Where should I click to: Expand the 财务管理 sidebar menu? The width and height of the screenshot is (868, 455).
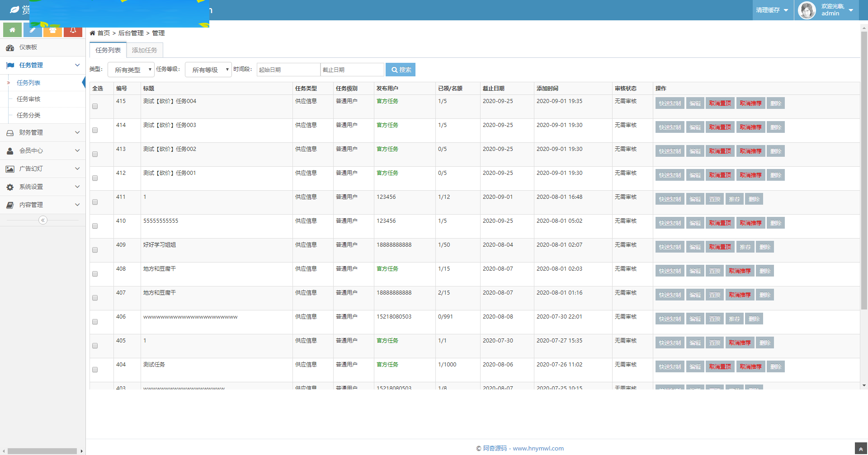click(43, 132)
